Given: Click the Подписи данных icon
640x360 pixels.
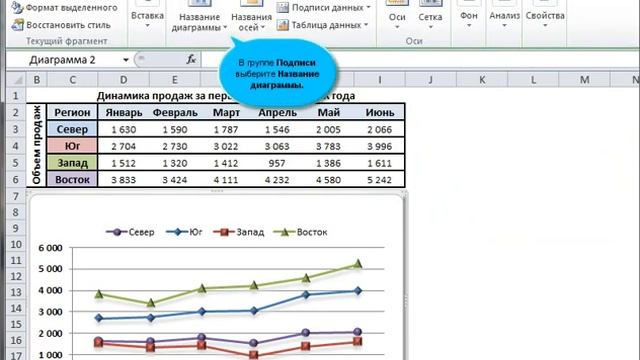Looking at the screenshot, I should click(x=282, y=7).
